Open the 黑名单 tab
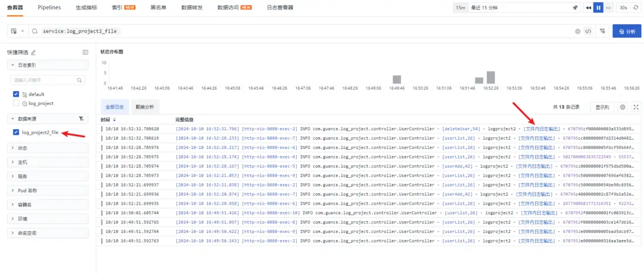Image resolution: width=644 pixels, height=274 pixels. click(158, 8)
